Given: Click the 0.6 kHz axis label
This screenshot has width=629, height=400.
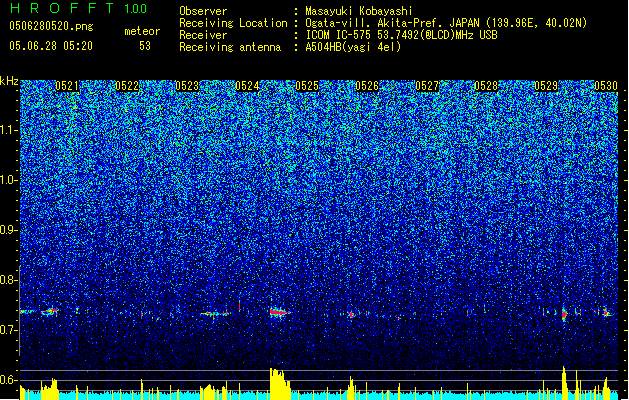Looking at the screenshot, I should coord(8,380).
